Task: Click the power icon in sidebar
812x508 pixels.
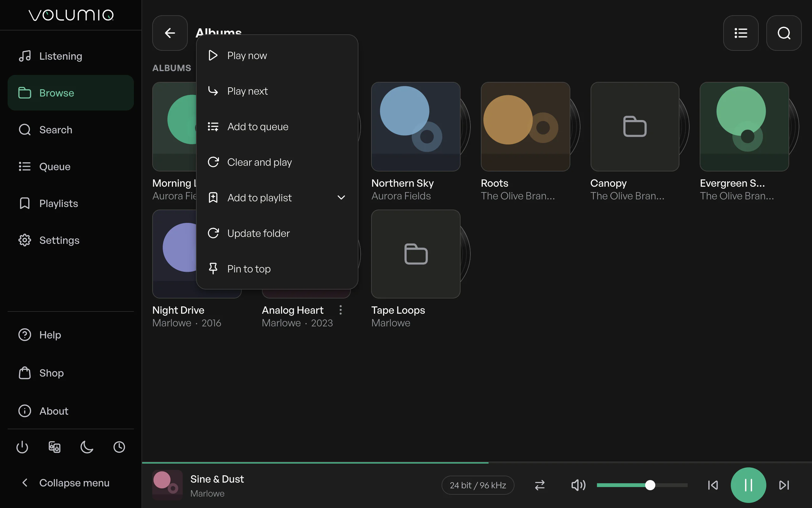Action: tap(22, 447)
